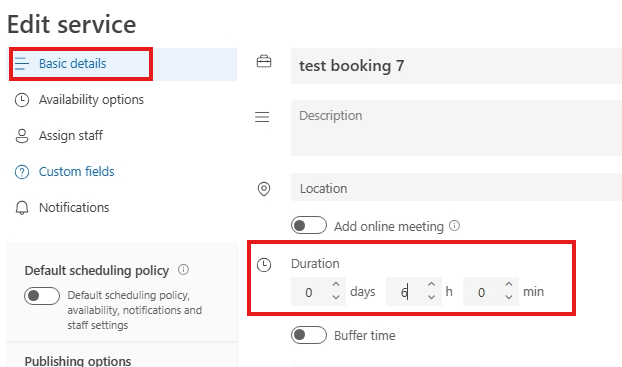This screenshot has height=367, width=622.
Task: Click the description lines icon
Action: click(x=262, y=117)
